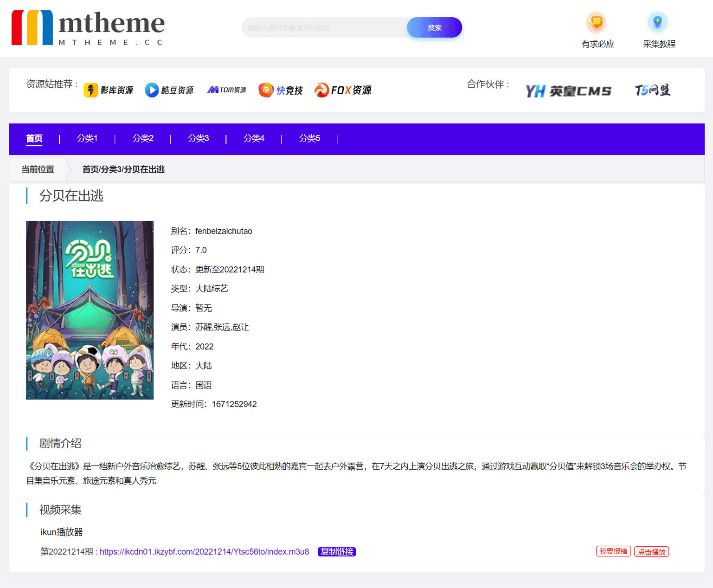Visit the 影库资源 resource site

(109, 90)
